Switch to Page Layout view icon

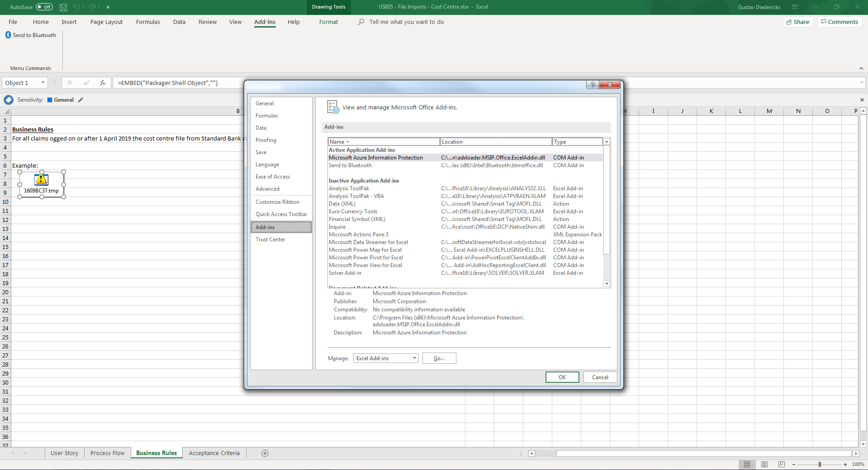point(764,464)
